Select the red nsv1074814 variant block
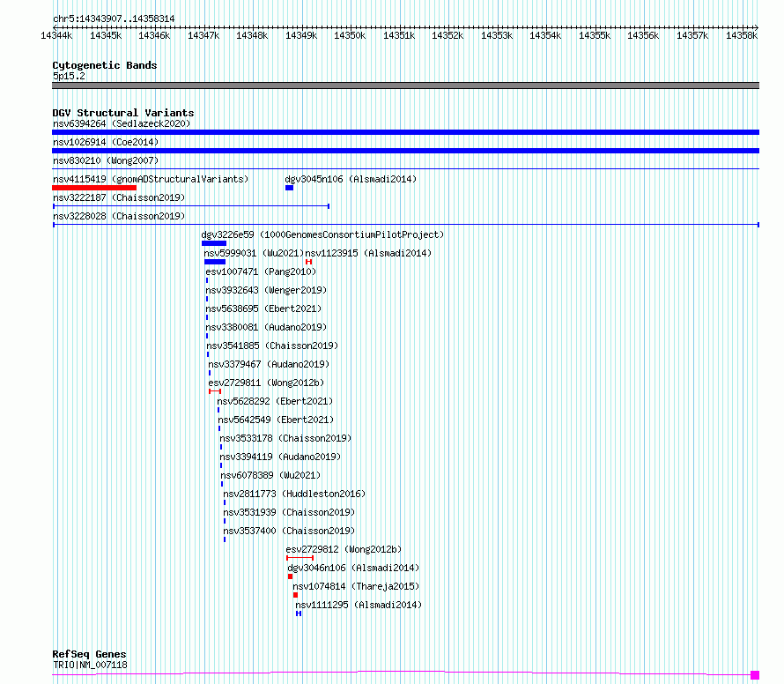 tap(295, 595)
